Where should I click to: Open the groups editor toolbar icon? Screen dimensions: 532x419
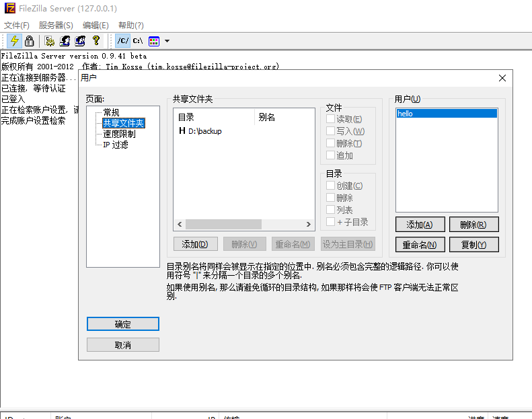click(x=80, y=41)
